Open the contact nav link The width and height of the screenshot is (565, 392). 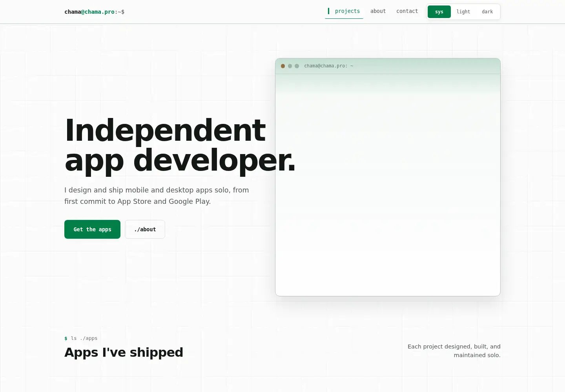click(x=407, y=11)
